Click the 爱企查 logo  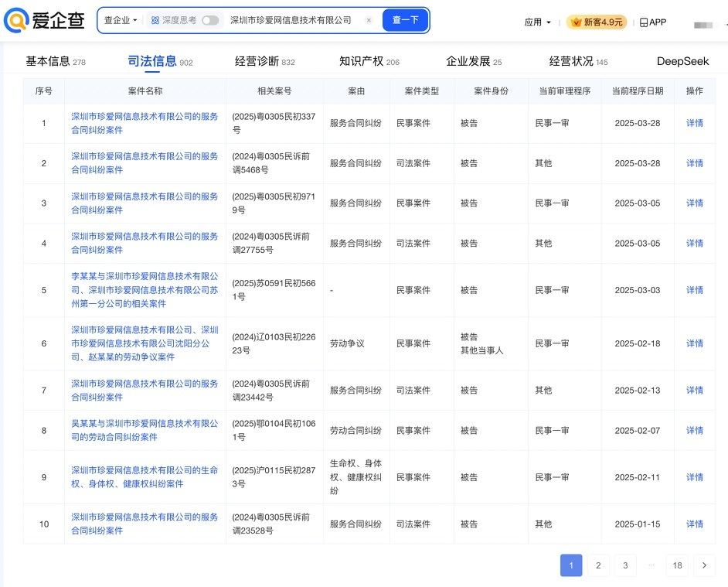click(x=43, y=21)
